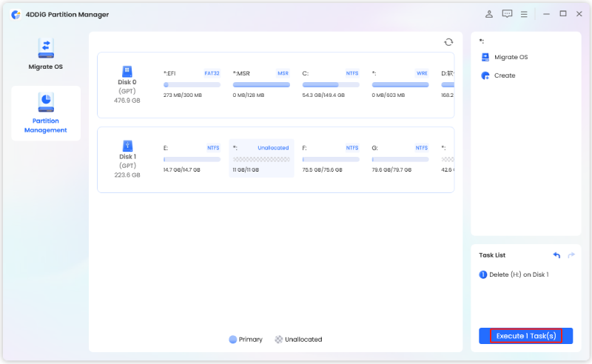Minimize the Partition Manager window
The height and width of the screenshot is (364, 592).
pos(546,14)
